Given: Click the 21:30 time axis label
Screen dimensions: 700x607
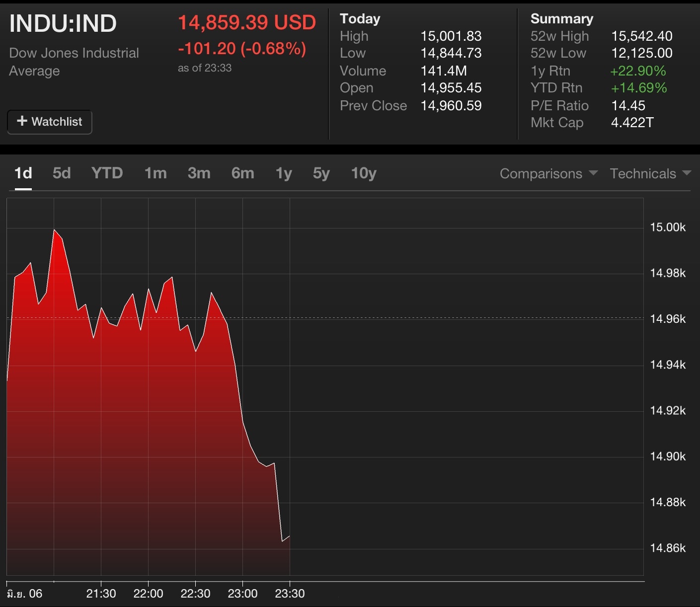Looking at the screenshot, I should [101, 594].
